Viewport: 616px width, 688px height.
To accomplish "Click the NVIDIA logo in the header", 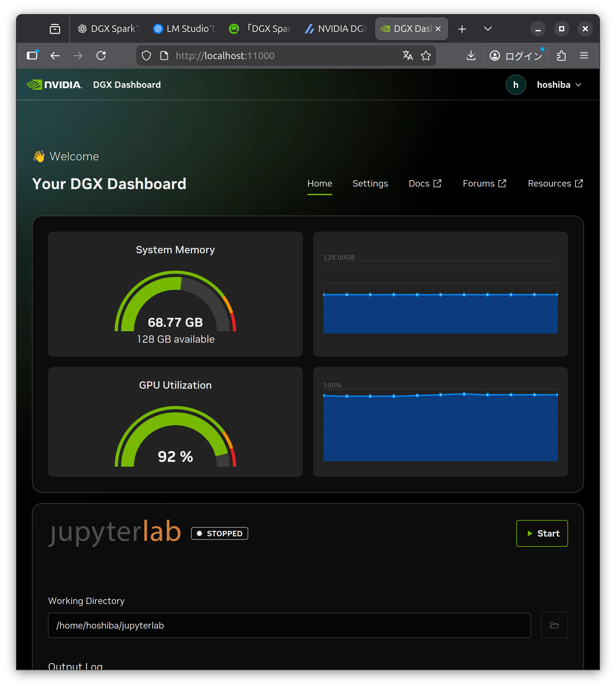I will [55, 85].
